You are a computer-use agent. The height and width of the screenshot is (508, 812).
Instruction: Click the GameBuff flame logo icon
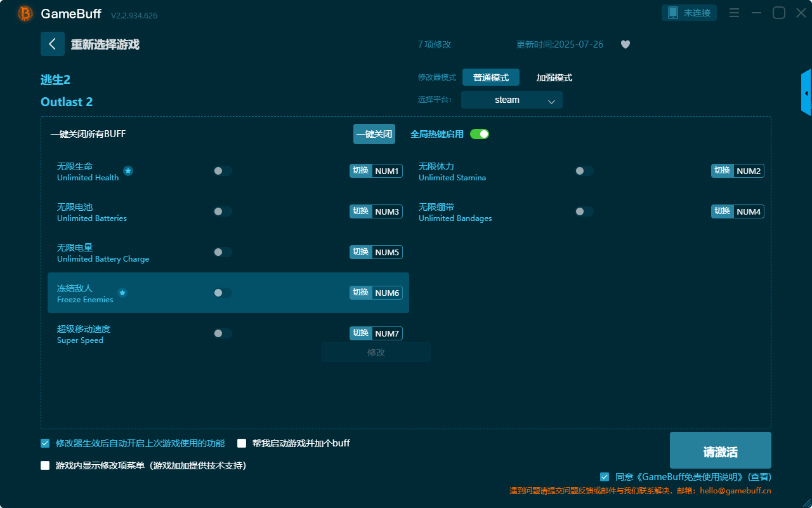(x=25, y=13)
